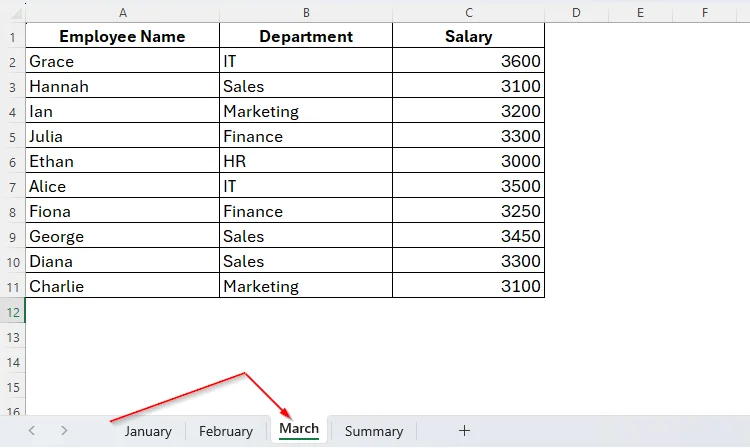The width and height of the screenshot is (750, 448).
Task: Select Ian's salary value 3200
Action: [x=469, y=111]
